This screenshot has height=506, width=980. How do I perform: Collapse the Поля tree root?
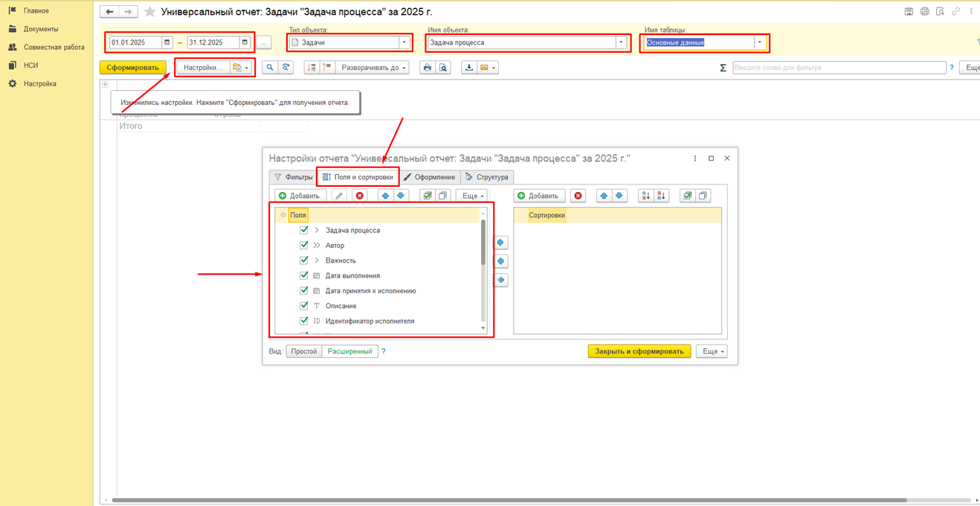283,215
